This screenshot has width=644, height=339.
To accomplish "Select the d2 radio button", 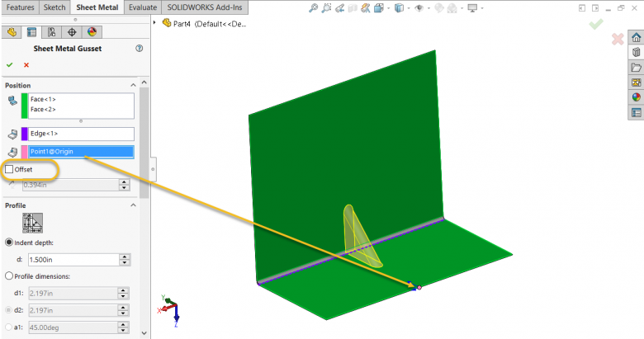I will 8,310.
